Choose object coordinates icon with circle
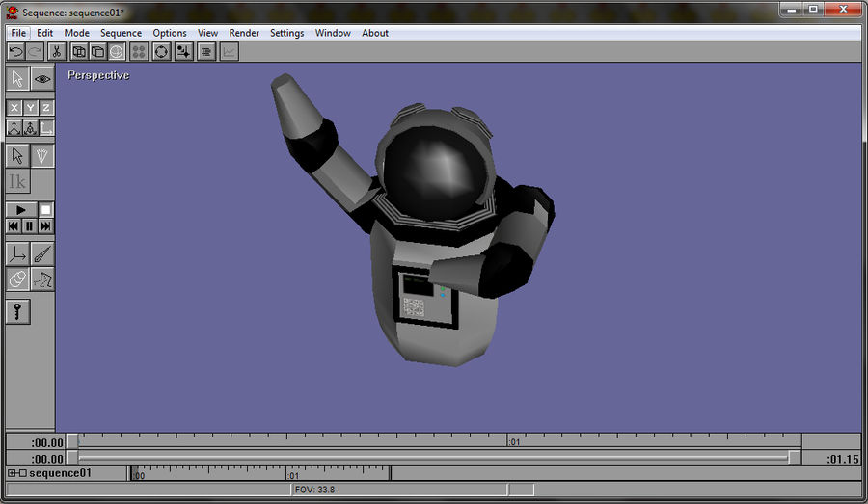 [31, 128]
